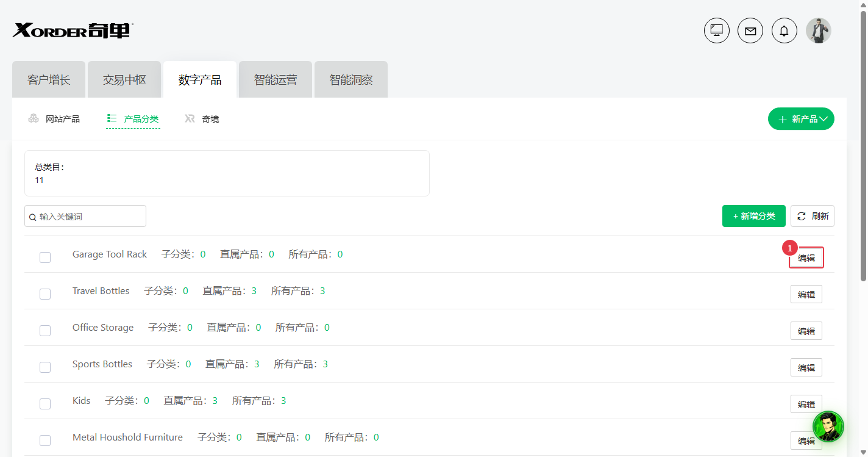Image resolution: width=868 pixels, height=457 pixels.
Task: Switch to the 交易中枢 tab
Action: 124,79
